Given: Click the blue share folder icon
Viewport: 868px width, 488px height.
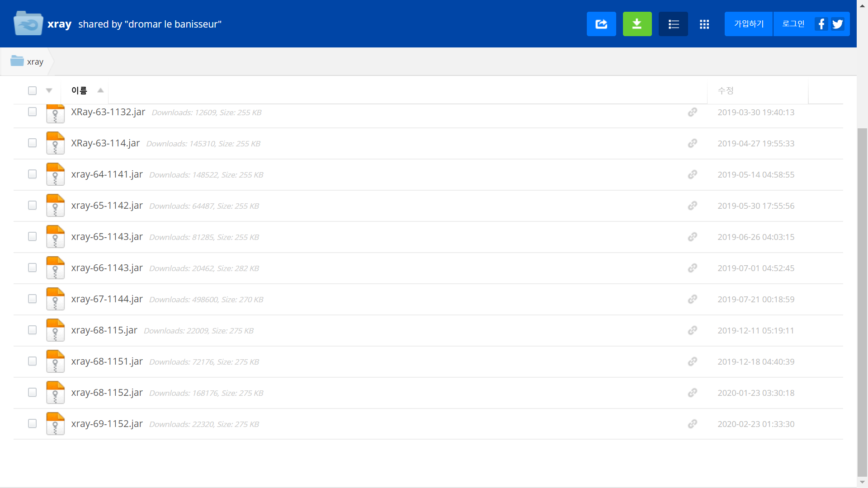Looking at the screenshot, I should pyautogui.click(x=601, y=24).
